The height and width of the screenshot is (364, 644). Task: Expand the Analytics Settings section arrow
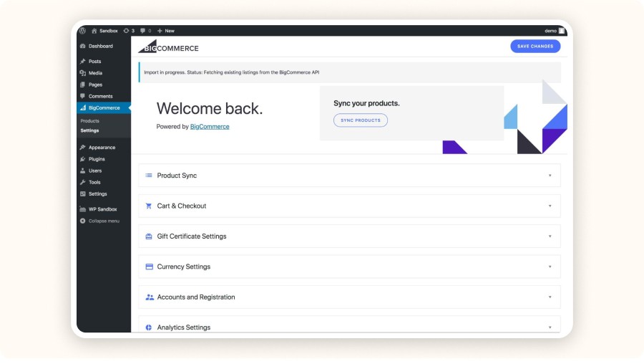(x=550, y=327)
